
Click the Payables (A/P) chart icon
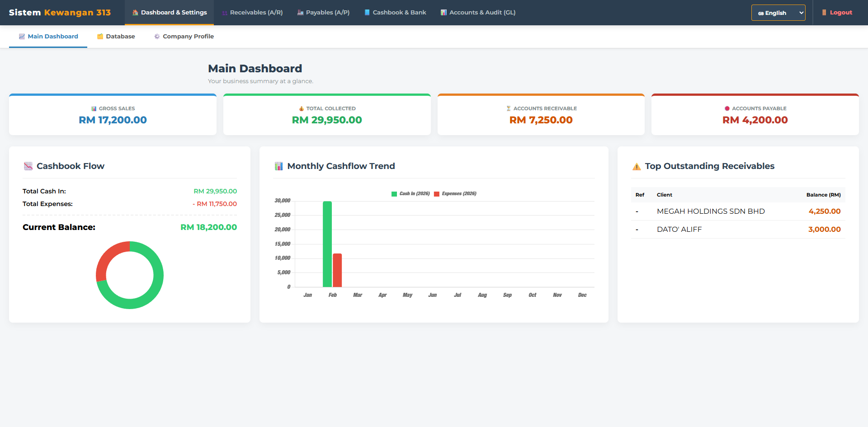tap(299, 12)
